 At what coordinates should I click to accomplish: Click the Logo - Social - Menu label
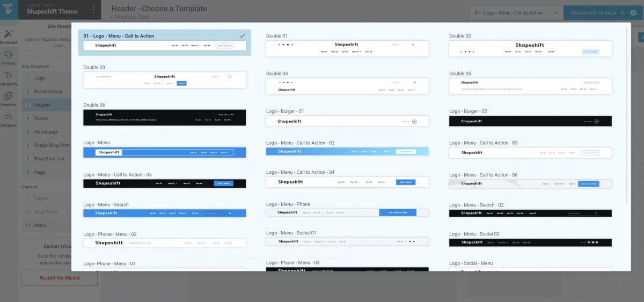click(471, 263)
